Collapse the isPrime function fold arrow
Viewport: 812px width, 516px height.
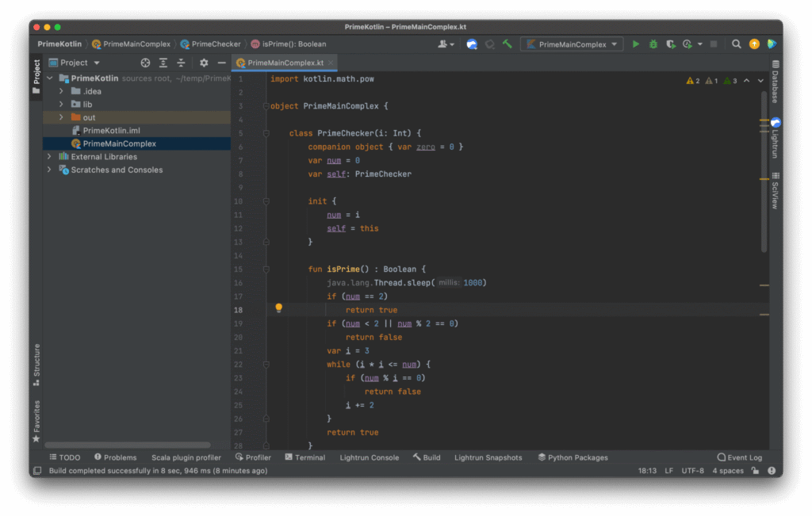[x=266, y=269]
